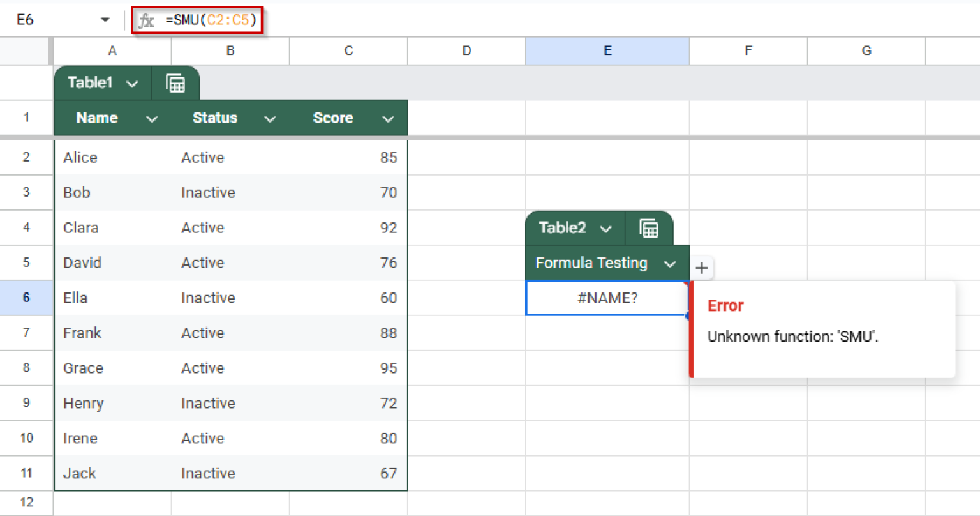
Task: Click Clara's score cell of 92
Action: (348, 228)
